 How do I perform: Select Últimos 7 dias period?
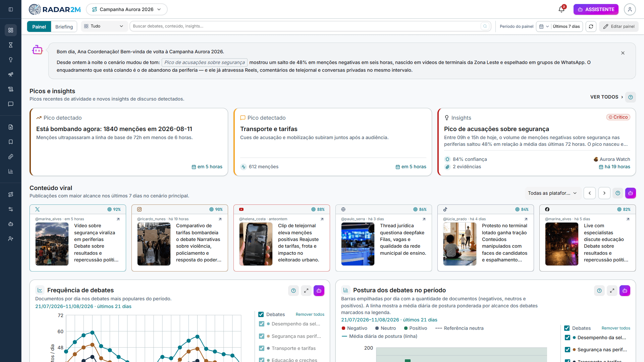tap(566, 26)
